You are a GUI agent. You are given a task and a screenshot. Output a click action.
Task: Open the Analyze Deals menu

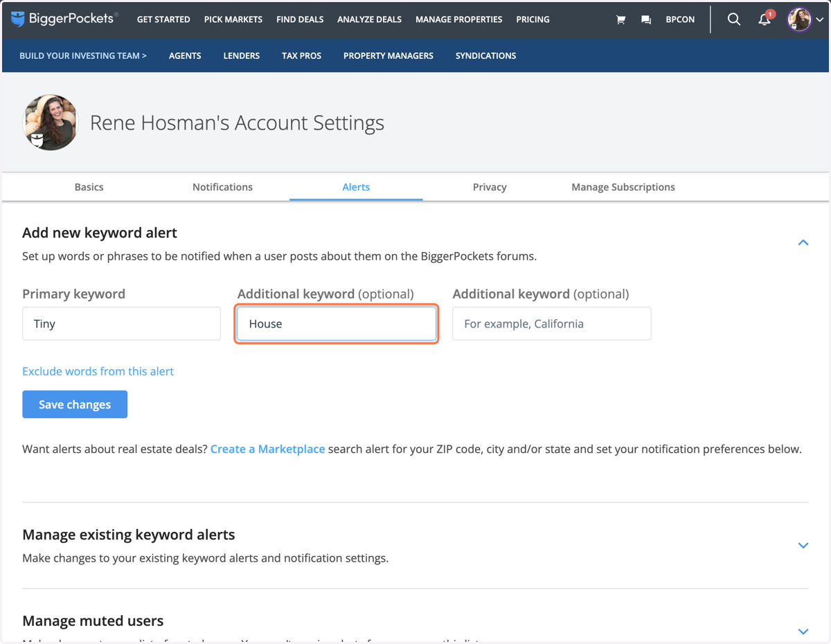369,19
